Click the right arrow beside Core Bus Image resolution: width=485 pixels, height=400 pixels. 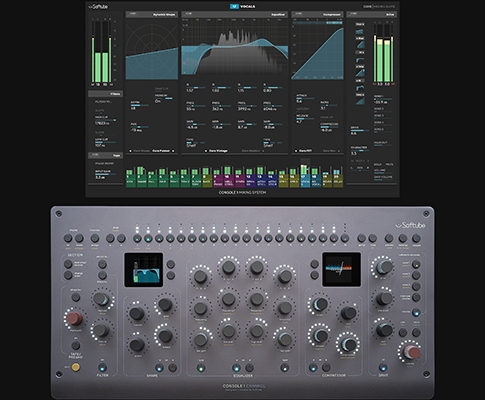[x=339, y=151]
